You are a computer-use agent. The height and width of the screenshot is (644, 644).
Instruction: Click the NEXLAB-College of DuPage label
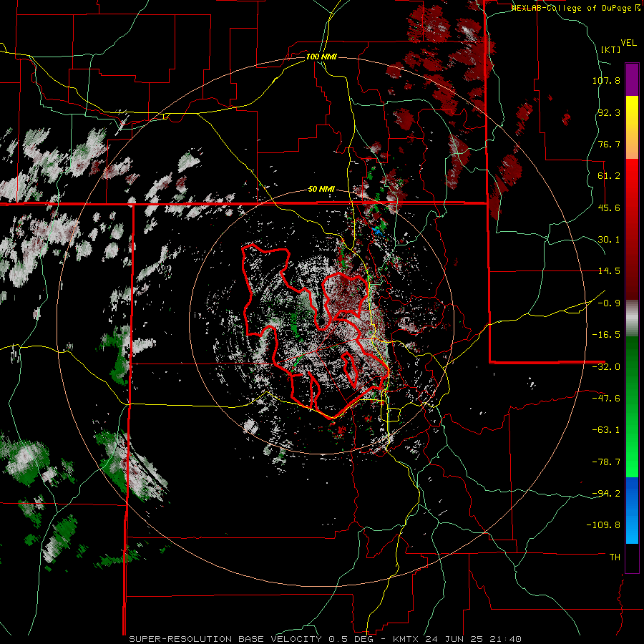pos(575,8)
